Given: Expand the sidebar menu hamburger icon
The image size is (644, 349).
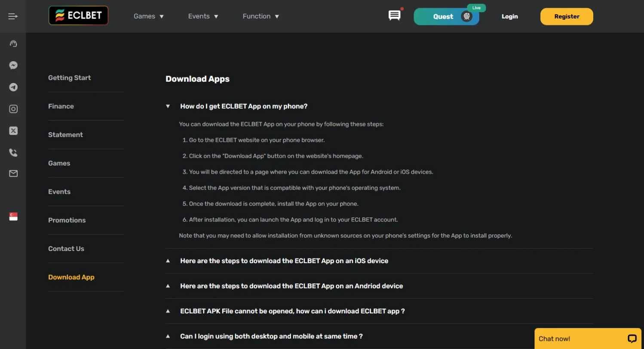Looking at the screenshot, I should click(13, 16).
